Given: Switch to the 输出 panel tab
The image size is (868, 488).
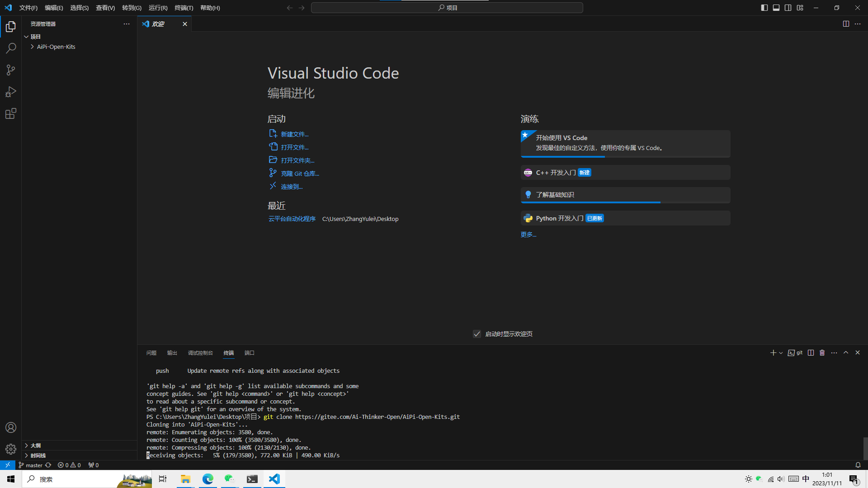Looking at the screenshot, I should tap(172, 353).
